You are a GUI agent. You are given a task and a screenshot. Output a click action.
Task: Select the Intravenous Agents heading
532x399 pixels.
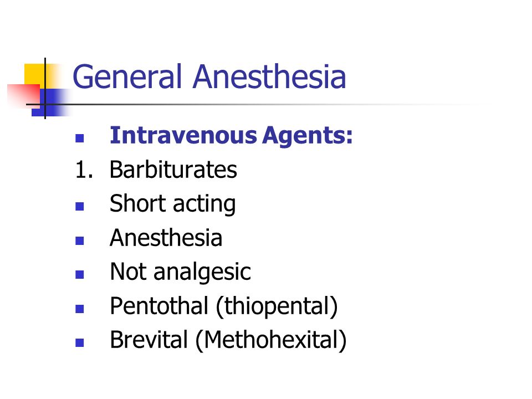click(231, 136)
